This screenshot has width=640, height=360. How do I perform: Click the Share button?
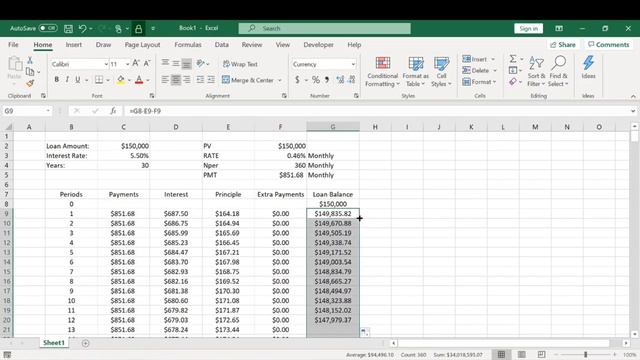[x=563, y=44]
